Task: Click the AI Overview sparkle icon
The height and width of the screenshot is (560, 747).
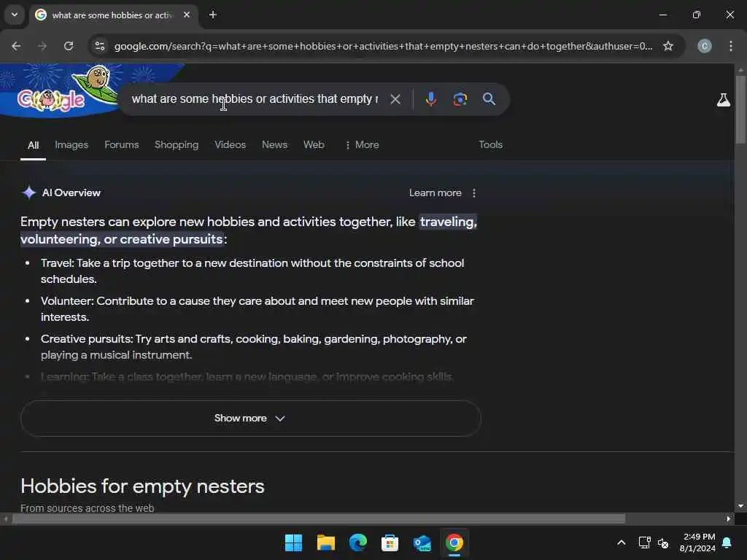Action: click(x=29, y=192)
